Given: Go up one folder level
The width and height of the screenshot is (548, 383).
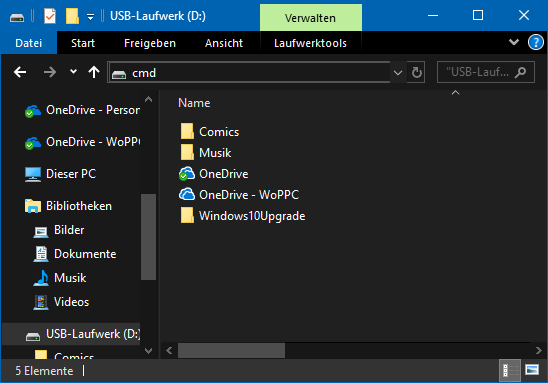Looking at the screenshot, I should (x=94, y=72).
